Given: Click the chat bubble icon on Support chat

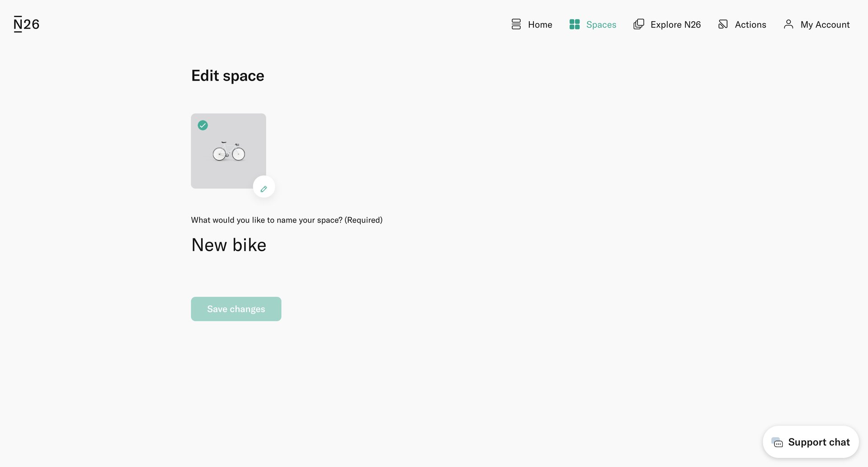Looking at the screenshot, I should pos(778,443).
